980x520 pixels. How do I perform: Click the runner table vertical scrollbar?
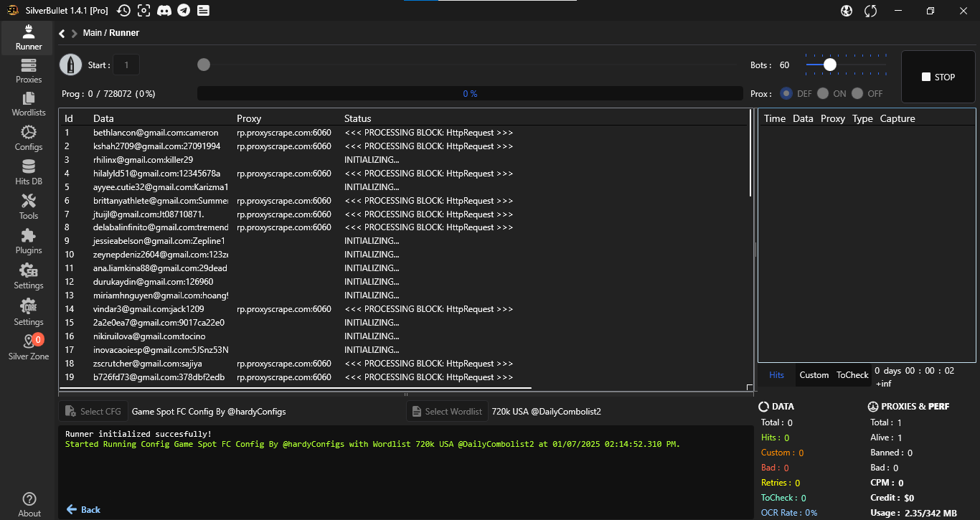(751, 153)
